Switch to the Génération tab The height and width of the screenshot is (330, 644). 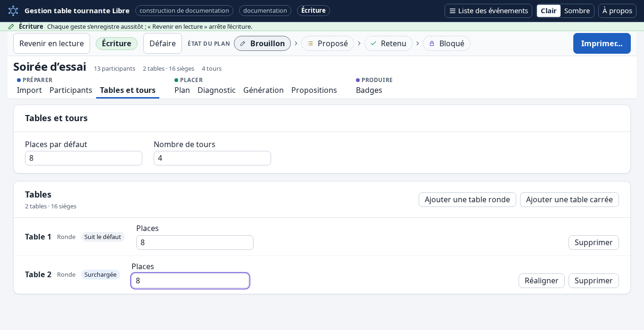coord(264,90)
